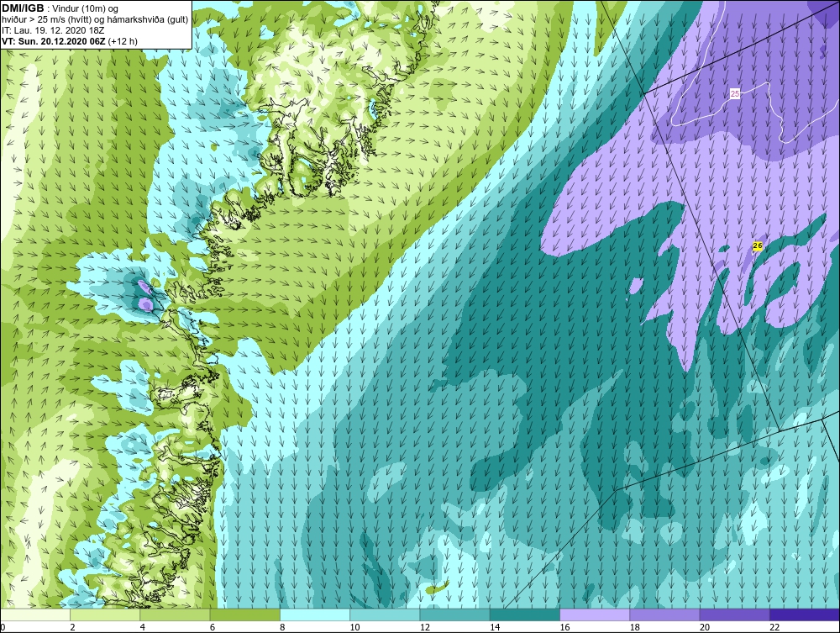This screenshot has height=633, width=840.
Task: Click the 'VT: Sun. 20.12.2020 06Z' line
Action: click(x=54, y=41)
